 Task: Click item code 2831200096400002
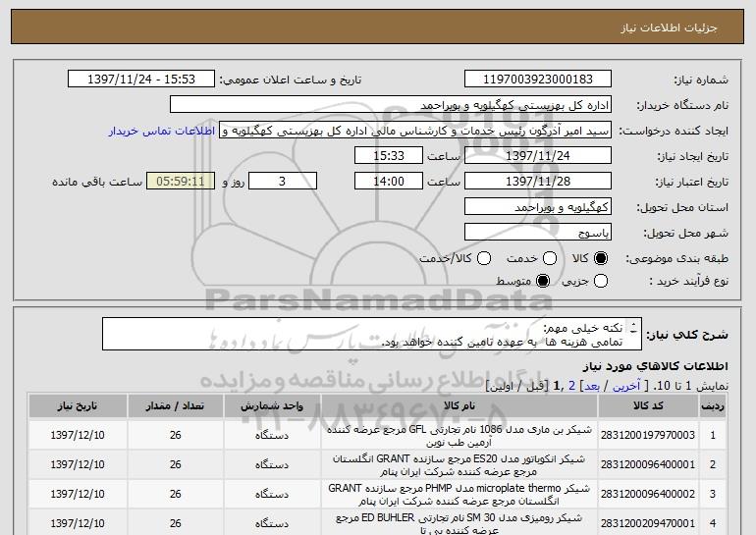click(648, 494)
